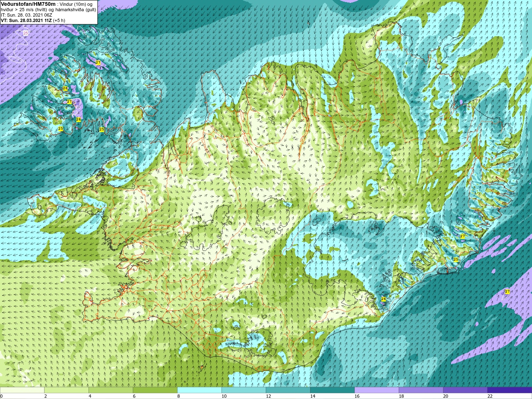Click the legend scale label 0
The height and width of the screenshot is (399, 532).
click(x=1, y=396)
